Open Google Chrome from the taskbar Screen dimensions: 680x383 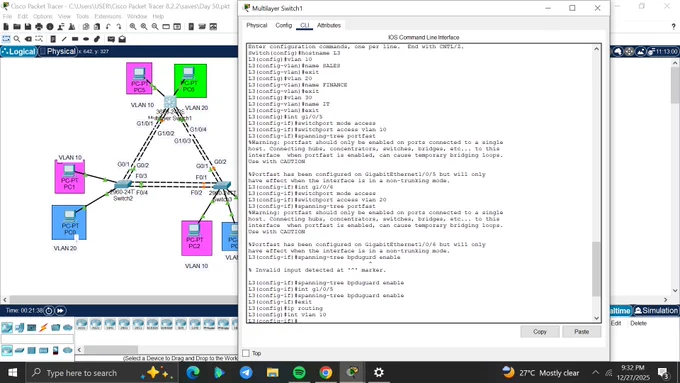tap(326, 373)
